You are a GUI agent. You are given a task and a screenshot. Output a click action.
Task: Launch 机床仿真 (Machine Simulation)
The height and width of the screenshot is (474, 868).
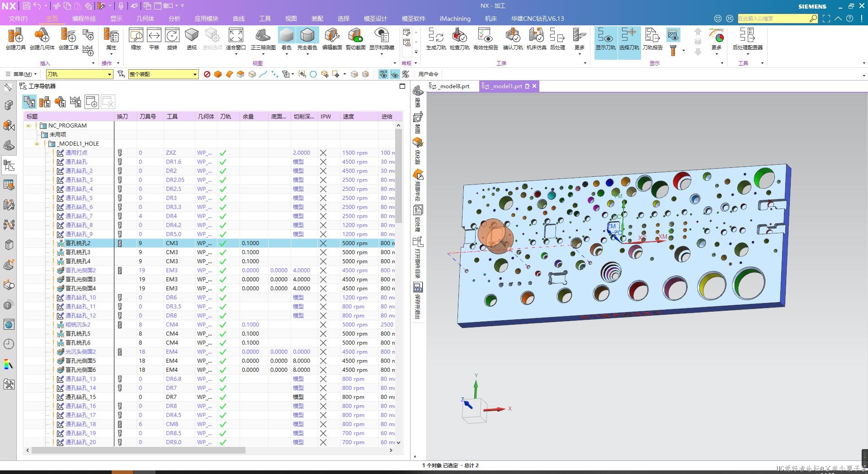tap(536, 38)
